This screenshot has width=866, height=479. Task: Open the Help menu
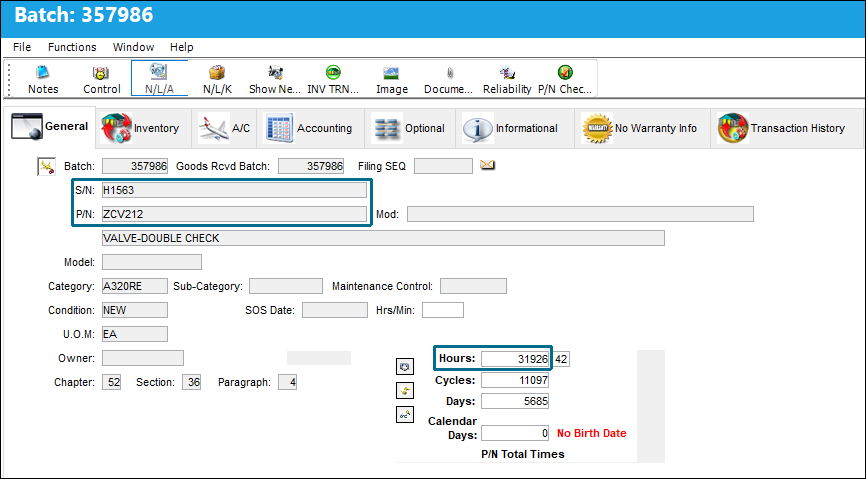click(182, 47)
